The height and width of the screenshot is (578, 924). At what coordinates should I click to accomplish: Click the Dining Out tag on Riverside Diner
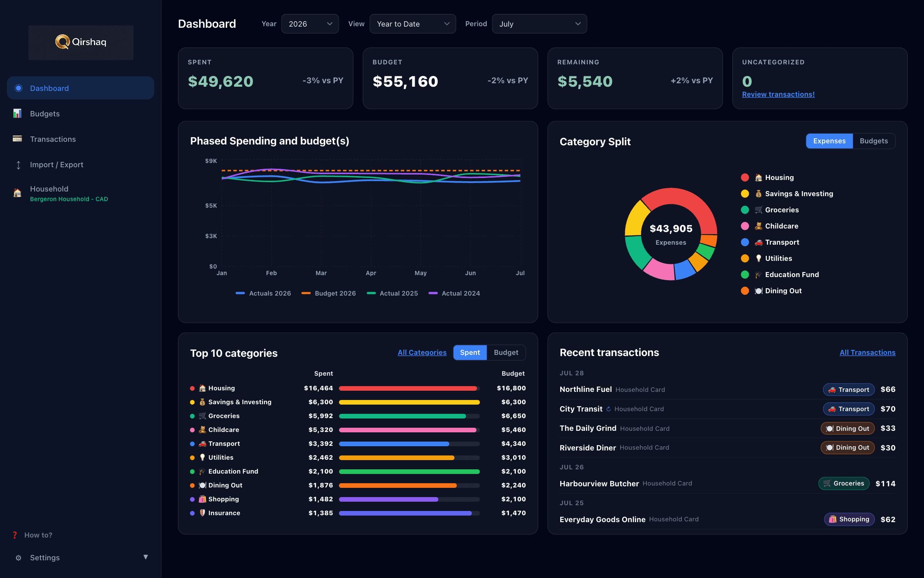847,447
